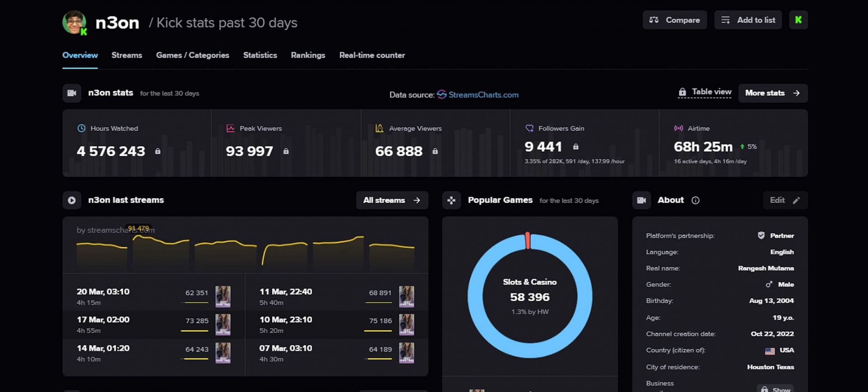868x392 pixels.
Task: Click the 91 479 peak marker on chart
Action: tap(138, 229)
